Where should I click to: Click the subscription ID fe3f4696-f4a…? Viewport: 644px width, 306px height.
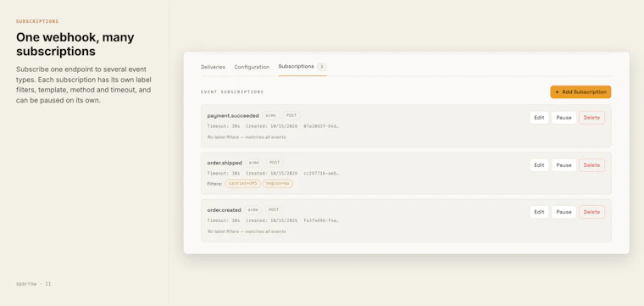tap(321, 220)
